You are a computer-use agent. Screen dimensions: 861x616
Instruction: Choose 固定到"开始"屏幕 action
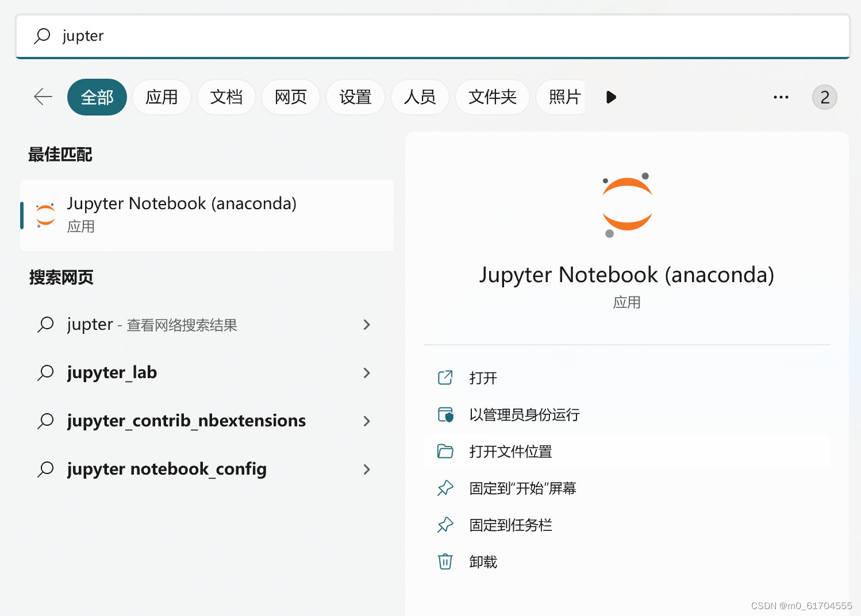627,488
